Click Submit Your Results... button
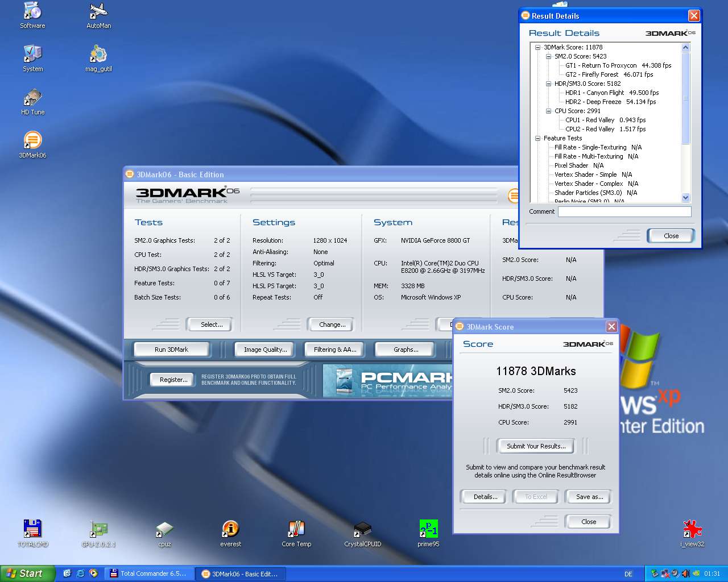This screenshot has width=728, height=582. pyautogui.click(x=536, y=446)
